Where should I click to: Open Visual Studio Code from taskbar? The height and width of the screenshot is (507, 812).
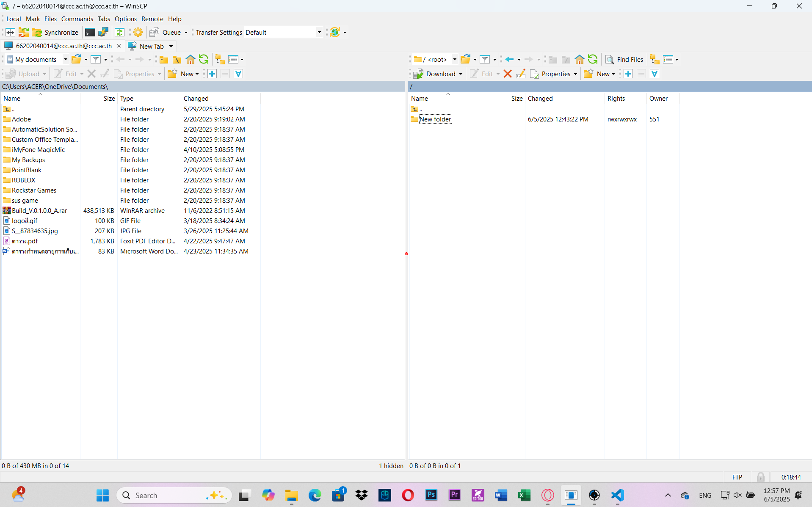tap(618, 495)
